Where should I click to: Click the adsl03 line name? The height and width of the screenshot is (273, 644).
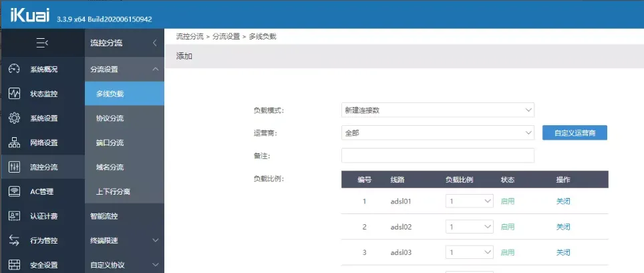(401, 252)
